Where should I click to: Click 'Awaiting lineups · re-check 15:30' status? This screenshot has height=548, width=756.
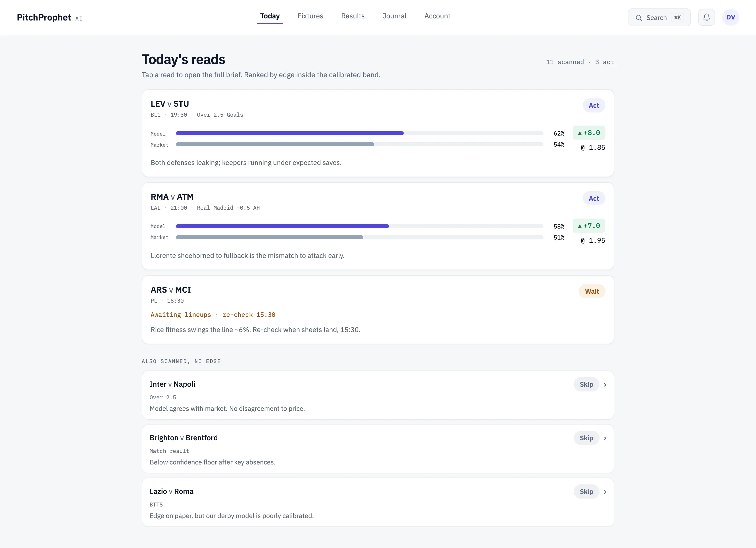click(x=213, y=315)
